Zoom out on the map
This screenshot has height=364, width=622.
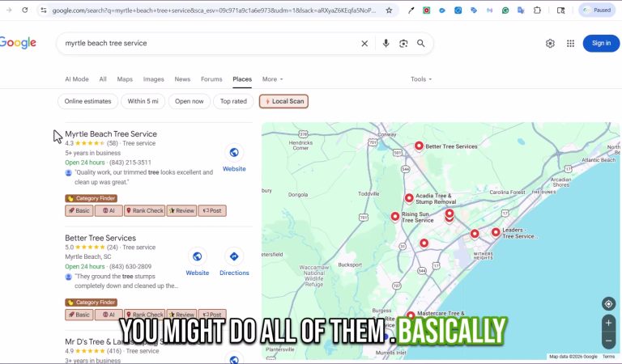[608, 341]
